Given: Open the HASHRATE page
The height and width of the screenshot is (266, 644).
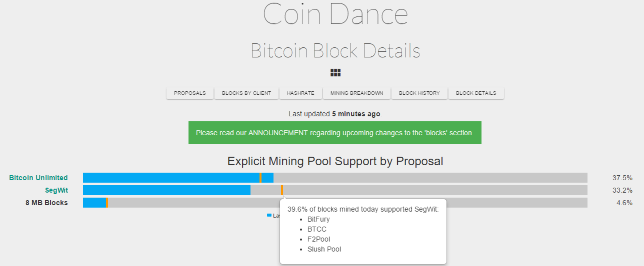Looking at the screenshot, I should click(x=300, y=93).
